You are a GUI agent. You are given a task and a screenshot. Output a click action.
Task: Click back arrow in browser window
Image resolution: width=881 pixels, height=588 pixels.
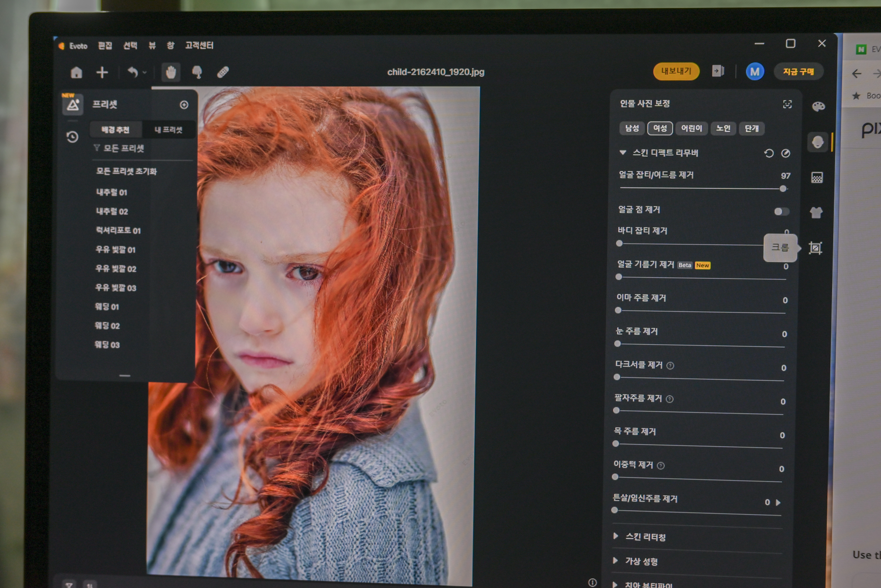[x=857, y=73]
